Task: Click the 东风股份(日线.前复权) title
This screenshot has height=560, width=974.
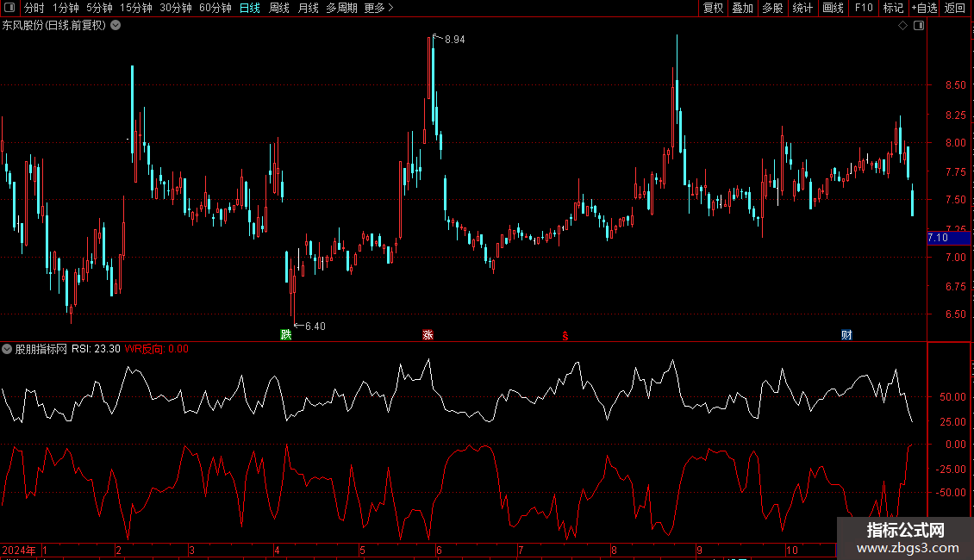Action: 53,25
